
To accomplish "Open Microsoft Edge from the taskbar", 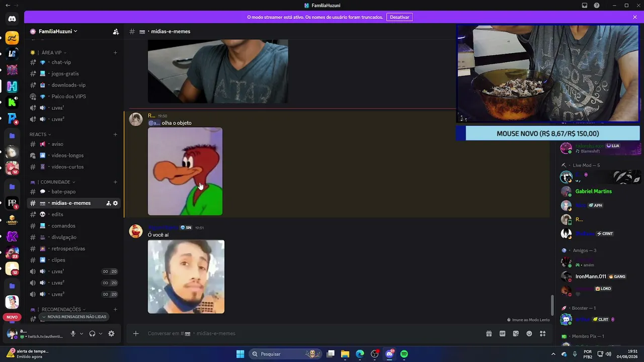I will (360, 354).
